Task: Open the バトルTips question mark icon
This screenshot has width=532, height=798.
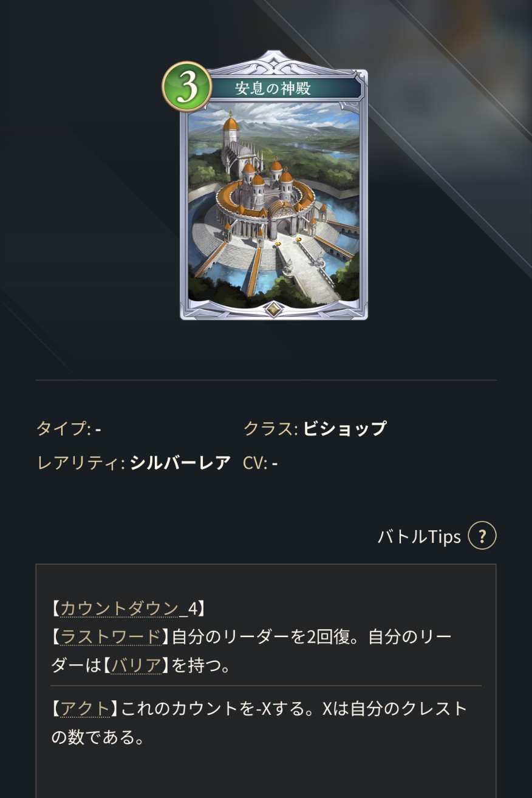Action: pyautogui.click(x=482, y=536)
